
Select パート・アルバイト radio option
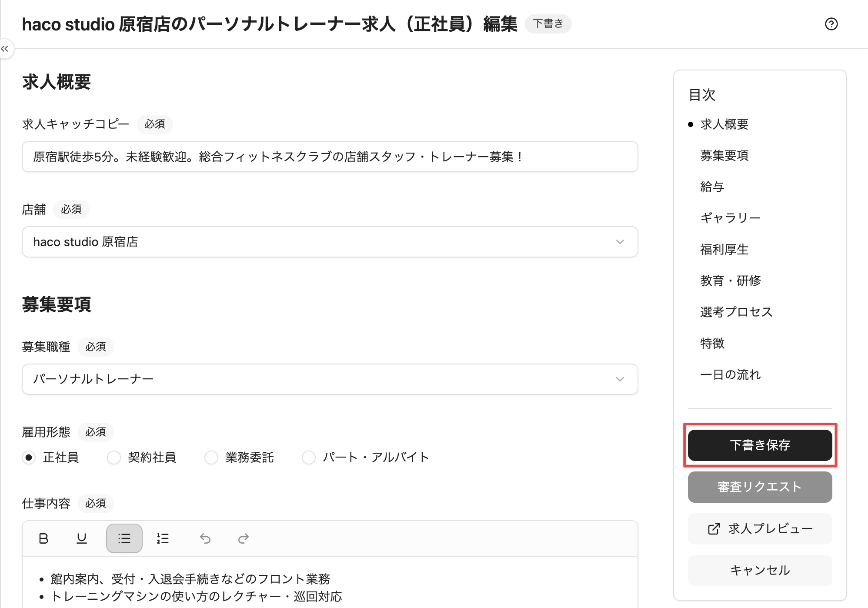pyautogui.click(x=309, y=458)
